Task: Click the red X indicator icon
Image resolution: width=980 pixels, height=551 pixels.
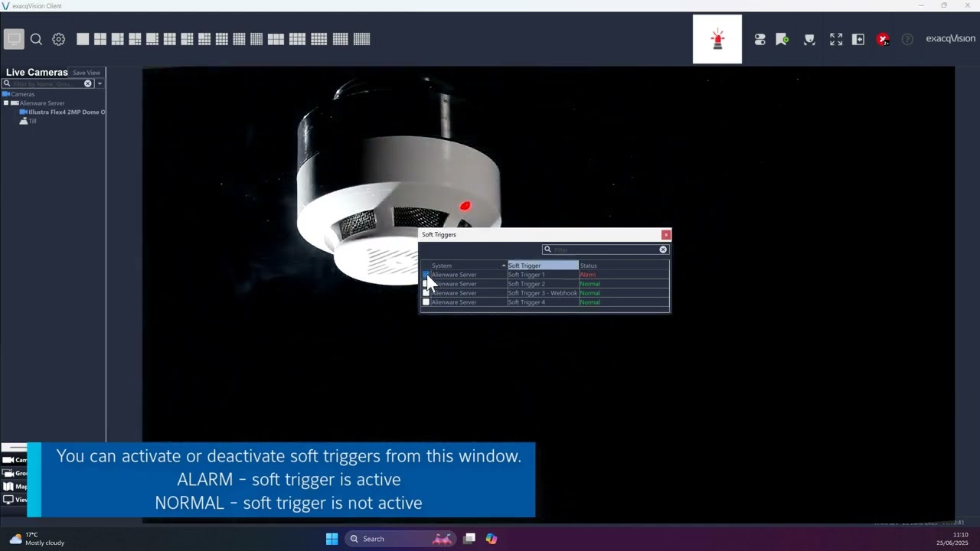Action: pyautogui.click(x=883, y=39)
